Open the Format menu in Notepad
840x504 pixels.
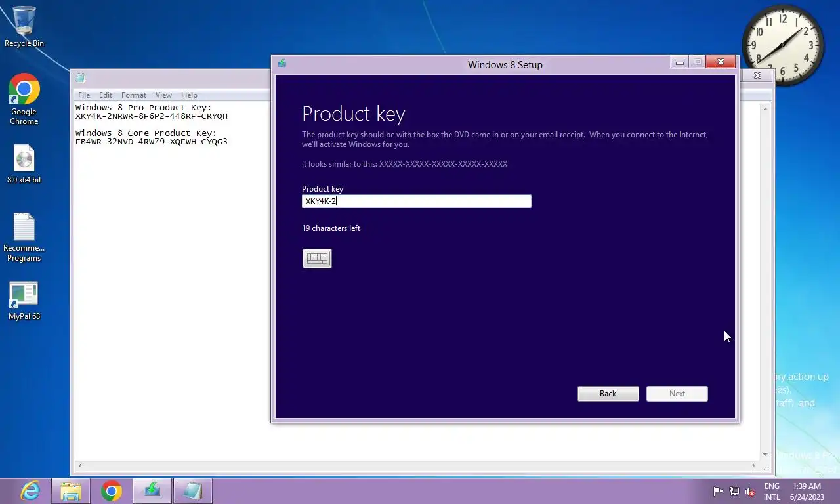click(x=134, y=95)
